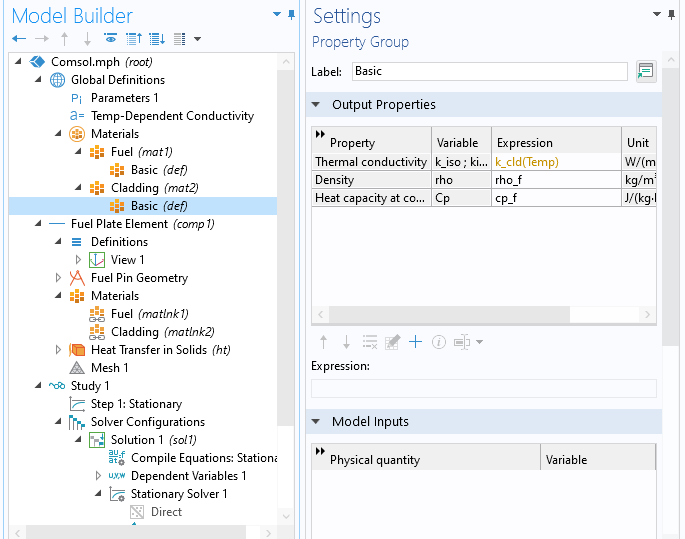Click the label notes icon beside Basic field
The height and width of the screenshot is (539, 685).
tap(645, 71)
